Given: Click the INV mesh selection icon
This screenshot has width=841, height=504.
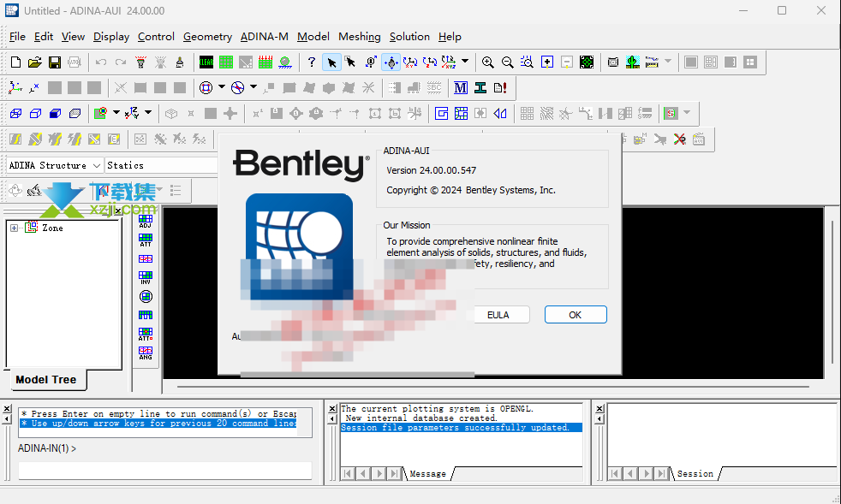Looking at the screenshot, I should (x=146, y=277).
